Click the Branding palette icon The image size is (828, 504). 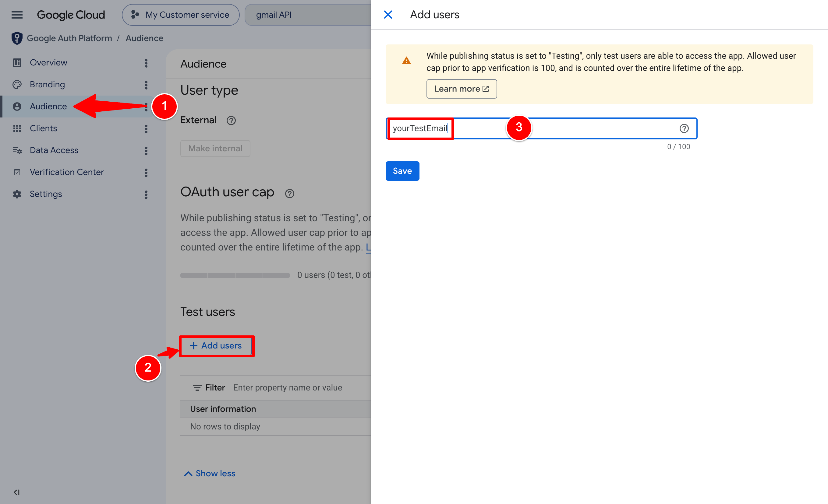[17, 85]
